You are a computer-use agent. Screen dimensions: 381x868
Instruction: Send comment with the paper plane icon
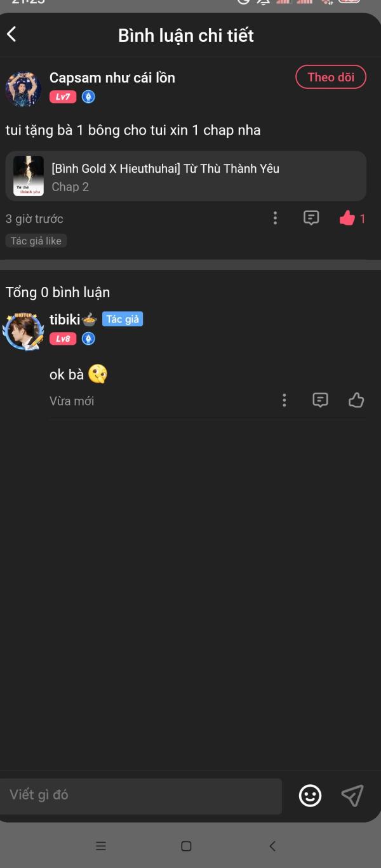352,796
